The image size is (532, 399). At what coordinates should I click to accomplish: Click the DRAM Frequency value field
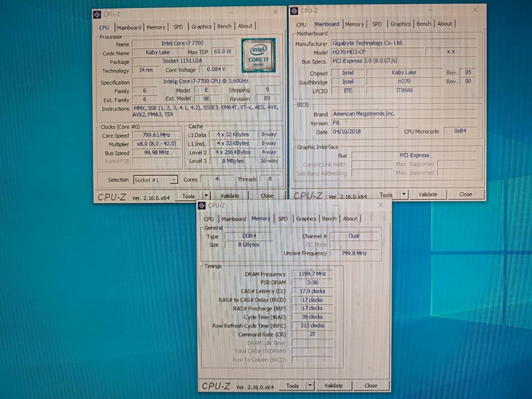[x=312, y=274]
